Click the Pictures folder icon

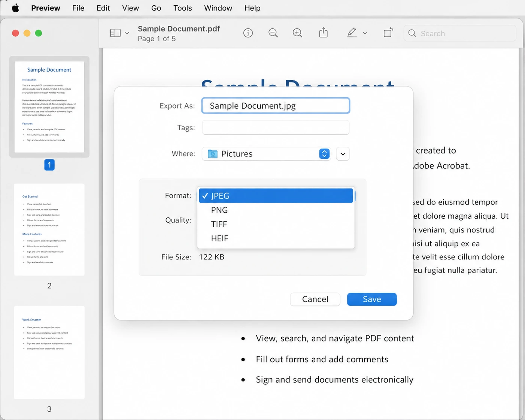(213, 154)
